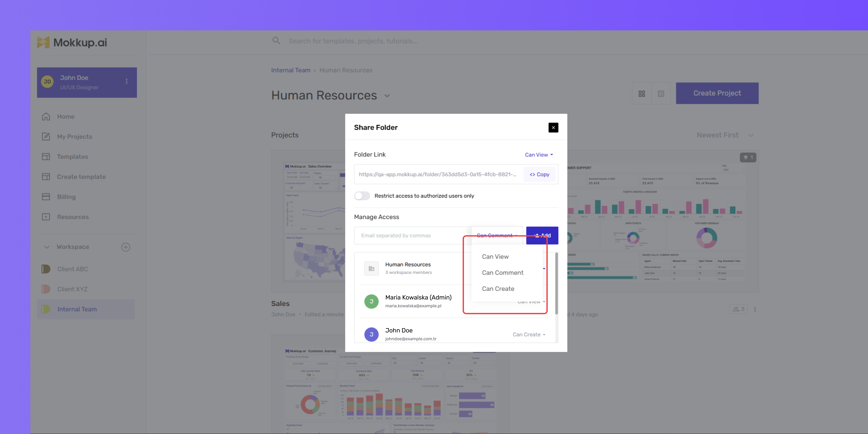Open Billing in the sidebar

[59, 197]
